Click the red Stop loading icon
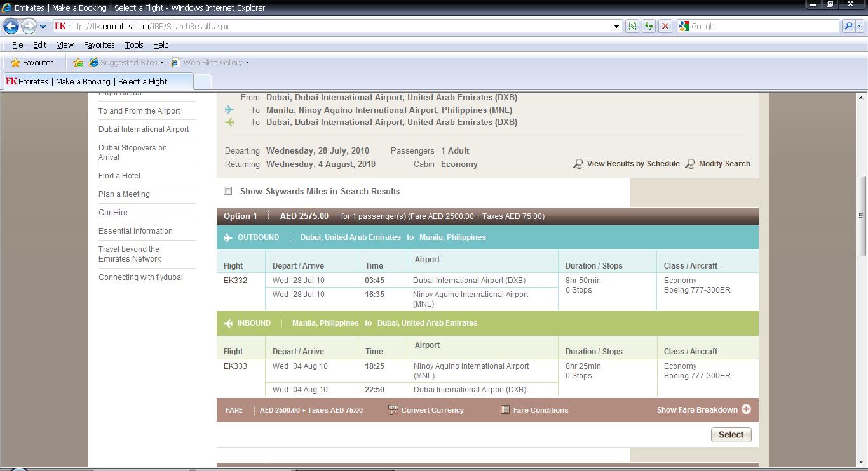Screen dimensions: 868x471 point(665,26)
